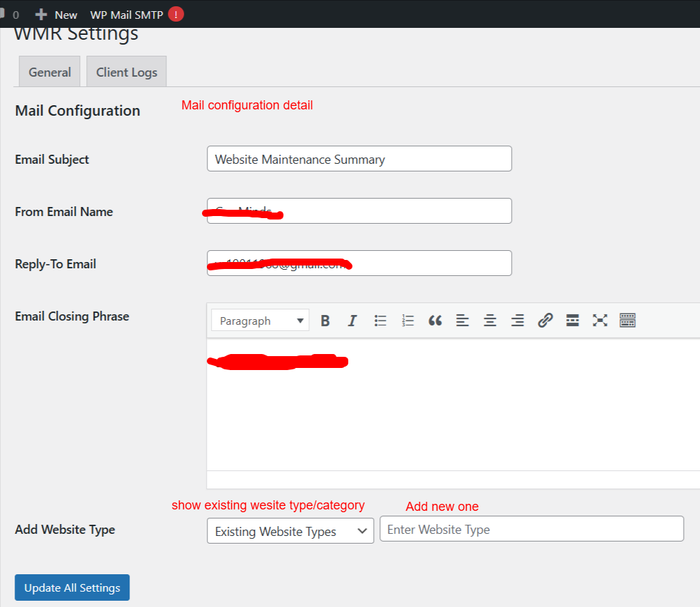
Task: Expand the Existing Website Types dropdown
Action: [290, 530]
